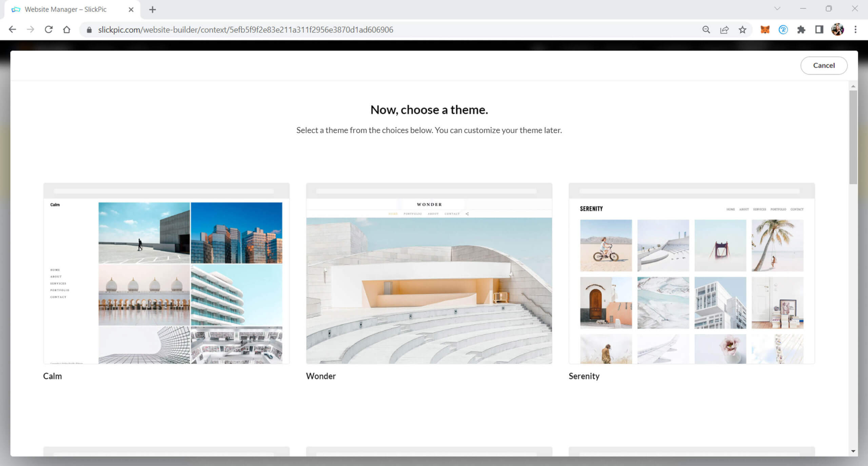The width and height of the screenshot is (868, 466).
Task: Click the scrollbar down arrow
Action: coord(853,451)
